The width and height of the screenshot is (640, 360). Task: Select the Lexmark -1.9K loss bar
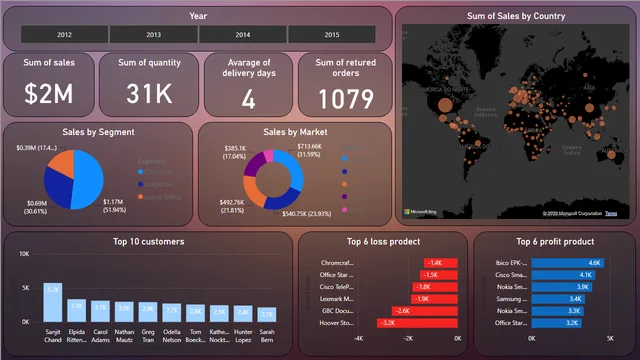tap(434, 299)
